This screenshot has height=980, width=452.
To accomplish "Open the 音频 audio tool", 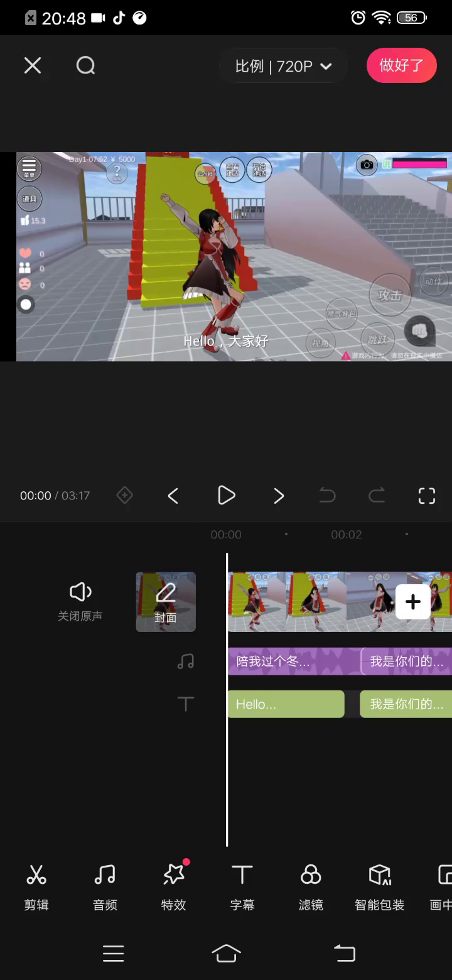I will click(105, 888).
